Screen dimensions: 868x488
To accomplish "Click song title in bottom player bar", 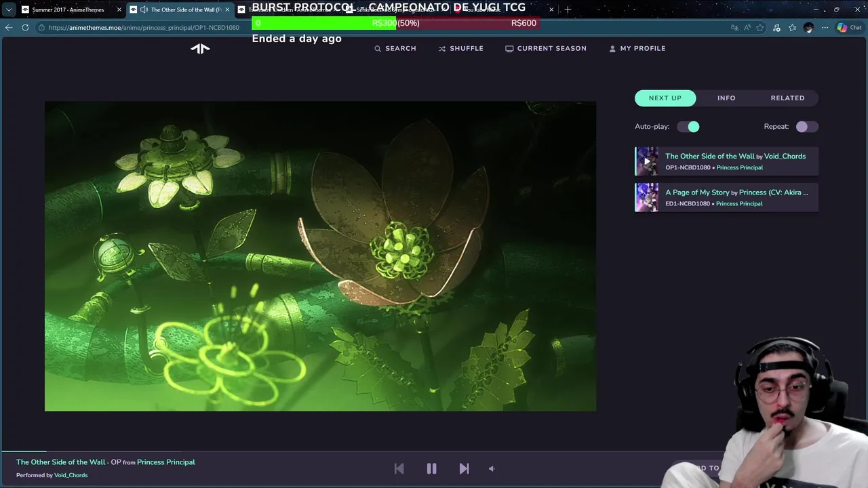I will (60, 462).
